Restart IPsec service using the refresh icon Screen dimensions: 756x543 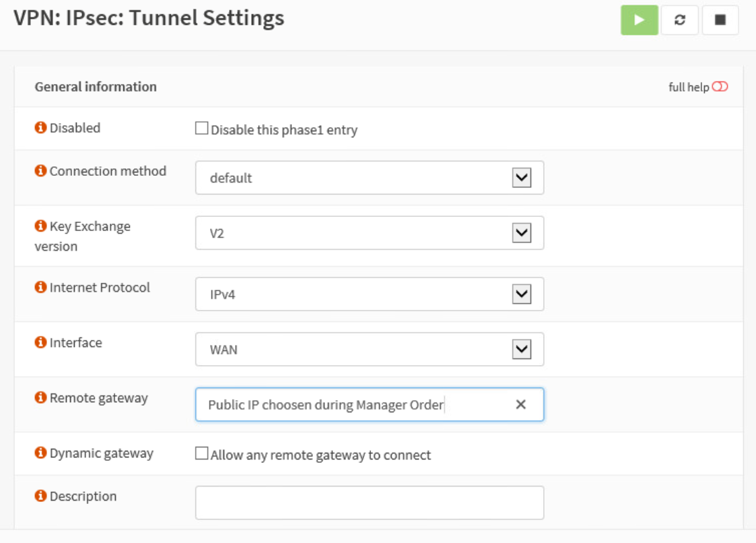click(679, 20)
